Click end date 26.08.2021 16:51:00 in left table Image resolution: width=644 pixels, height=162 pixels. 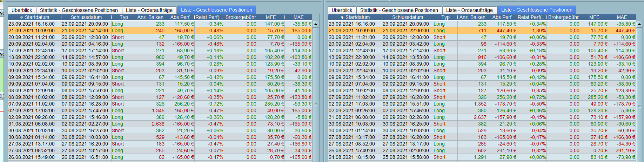pos(85,157)
